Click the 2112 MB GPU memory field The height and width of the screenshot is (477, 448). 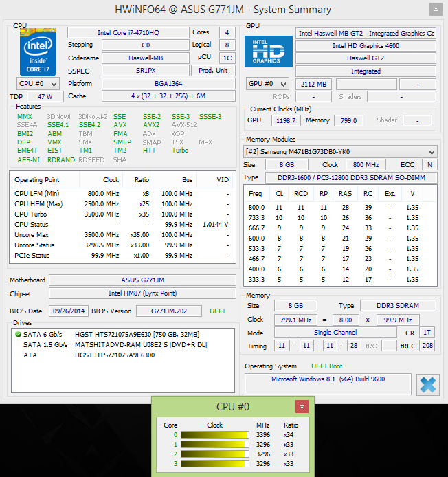coord(313,85)
